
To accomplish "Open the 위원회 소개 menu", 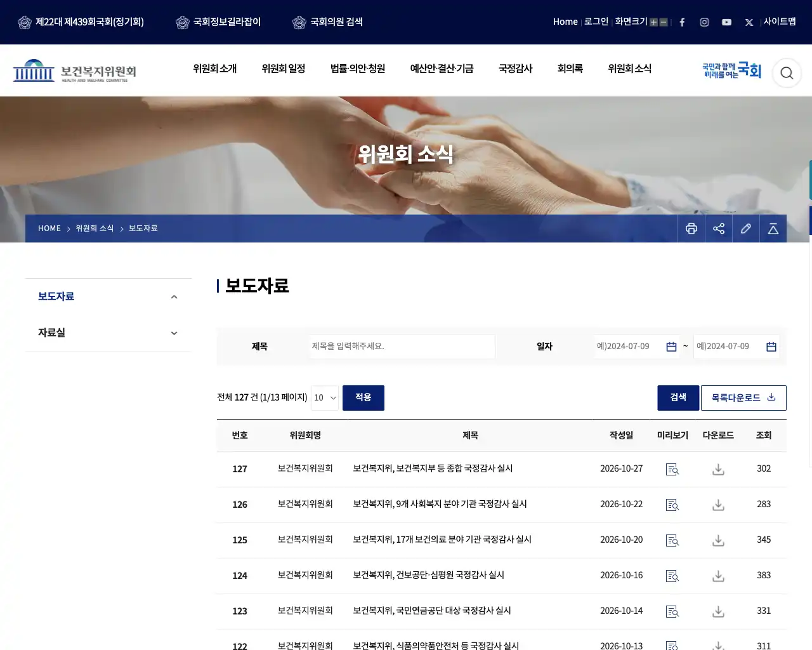I will pos(215,69).
